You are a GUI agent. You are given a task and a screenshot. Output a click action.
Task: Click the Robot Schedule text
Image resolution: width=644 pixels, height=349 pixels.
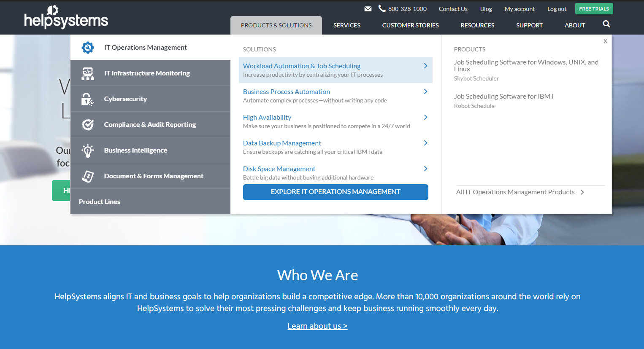click(474, 106)
